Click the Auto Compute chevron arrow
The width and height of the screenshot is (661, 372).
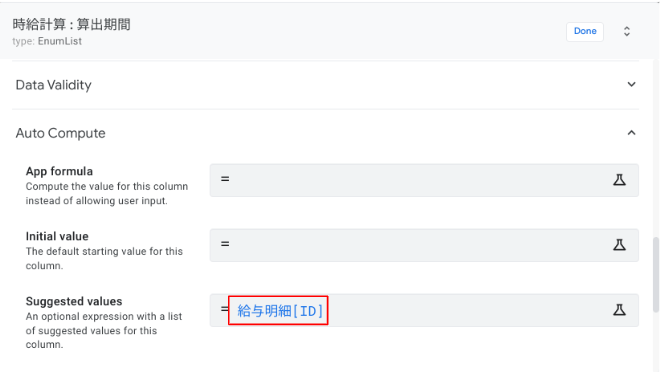pyautogui.click(x=631, y=133)
